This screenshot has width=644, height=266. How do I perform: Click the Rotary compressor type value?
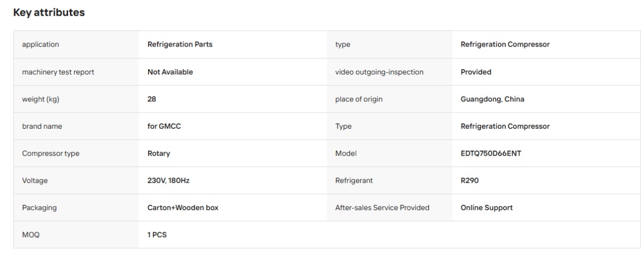[159, 153]
